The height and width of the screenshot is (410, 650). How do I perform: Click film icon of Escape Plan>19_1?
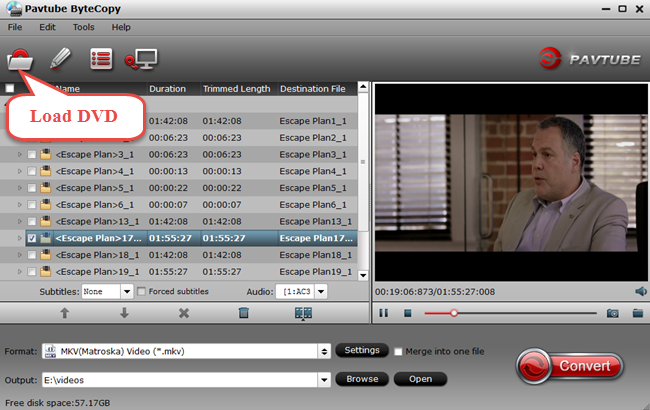(x=46, y=272)
